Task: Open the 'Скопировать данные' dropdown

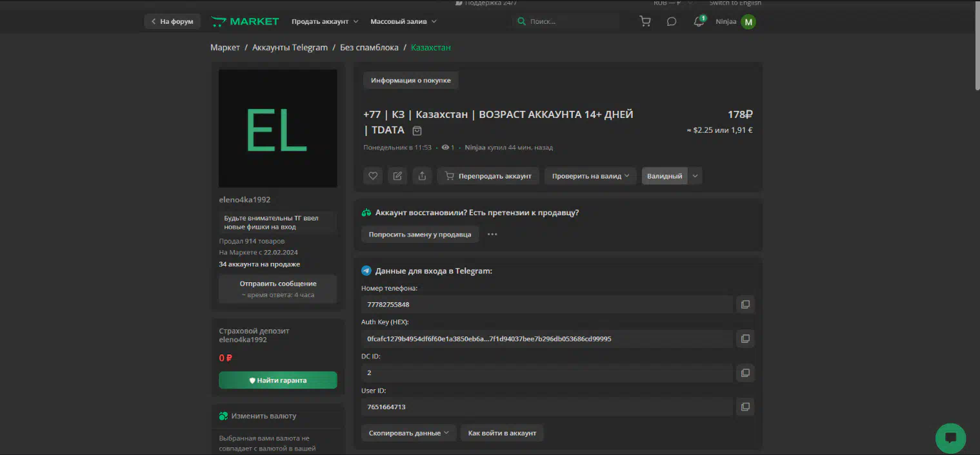Action: [409, 433]
